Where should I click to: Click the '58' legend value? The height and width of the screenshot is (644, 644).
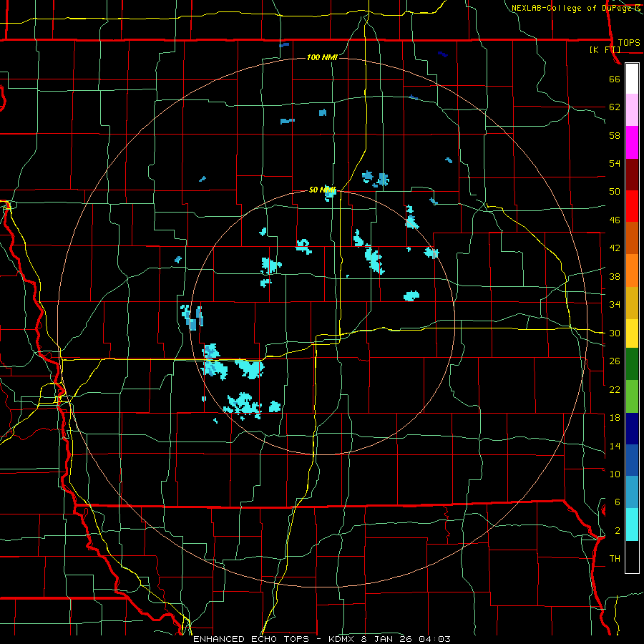click(x=615, y=135)
